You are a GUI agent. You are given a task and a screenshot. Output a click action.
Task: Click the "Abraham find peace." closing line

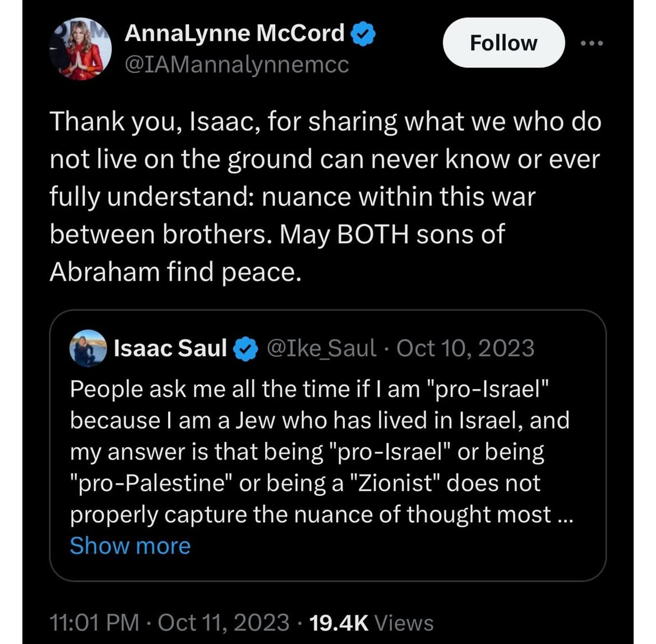point(172,272)
